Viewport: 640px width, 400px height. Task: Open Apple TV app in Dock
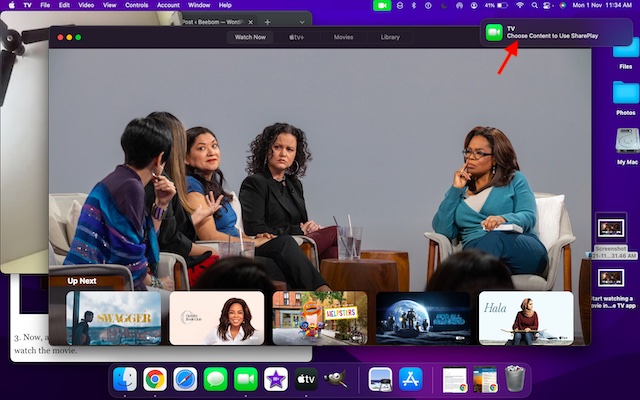[306, 379]
